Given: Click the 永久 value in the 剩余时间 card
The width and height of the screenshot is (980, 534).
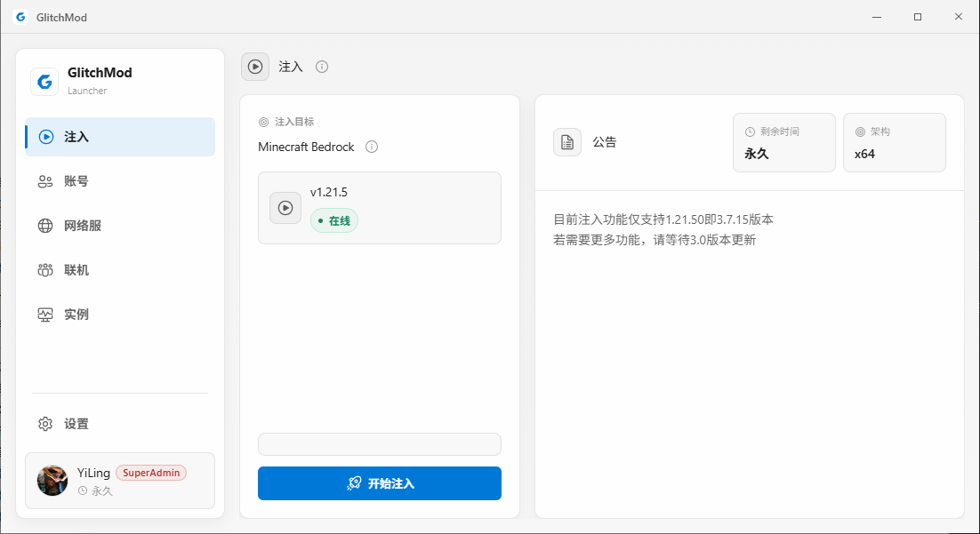Looking at the screenshot, I should 756,154.
